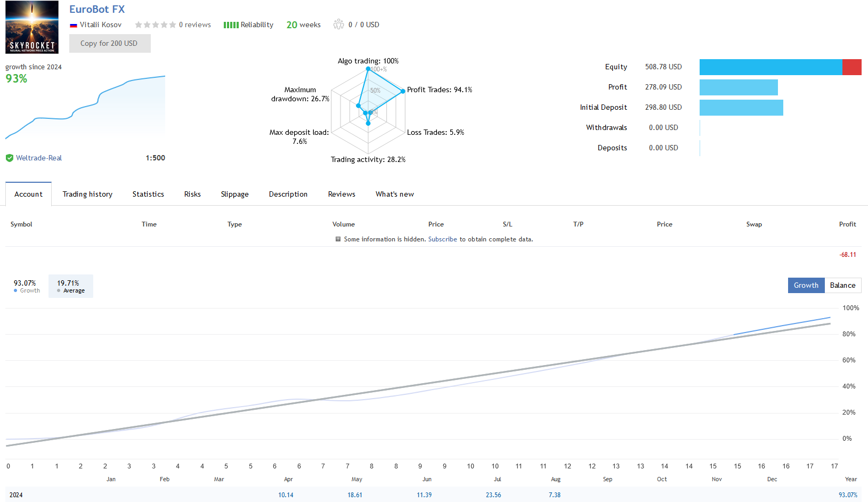Click the July 23.56 monthly growth value

pyautogui.click(x=493, y=495)
